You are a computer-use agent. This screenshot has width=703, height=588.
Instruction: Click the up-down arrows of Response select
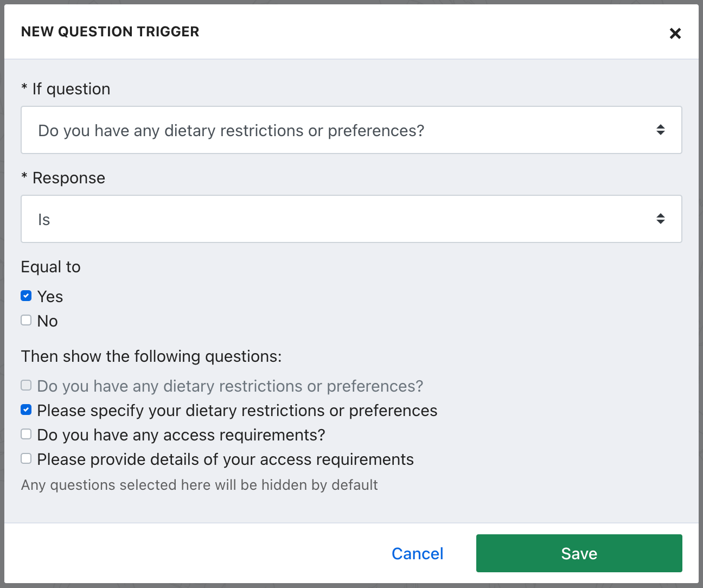click(660, 219)
